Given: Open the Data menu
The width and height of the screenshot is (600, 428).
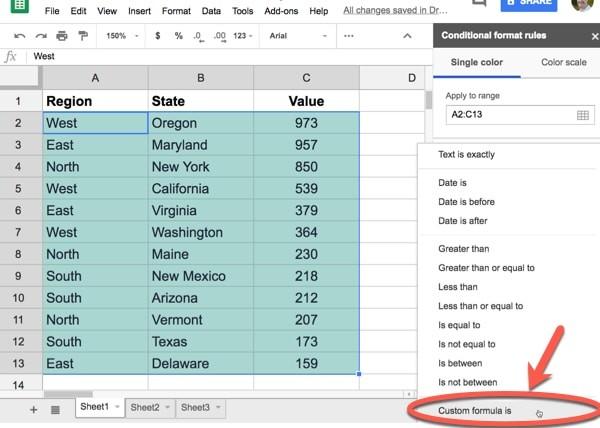Looking at the screenshot, I should tap(211, 11).
